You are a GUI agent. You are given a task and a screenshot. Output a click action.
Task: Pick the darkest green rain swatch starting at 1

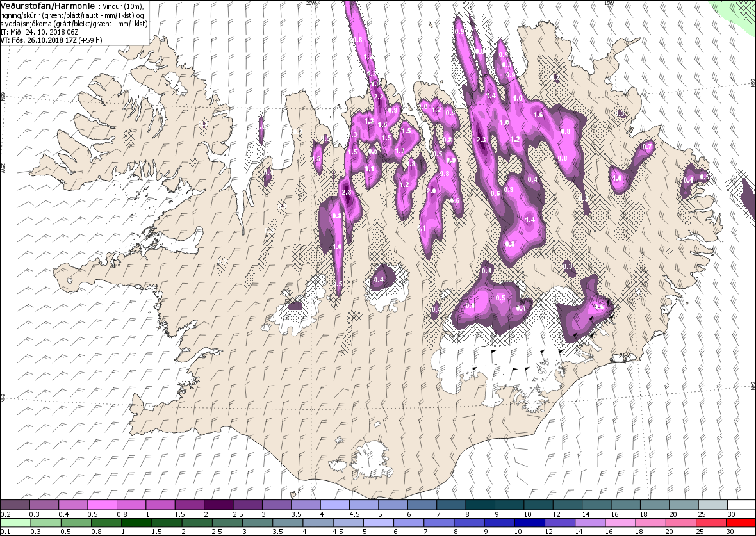click(x=136, y=523)
